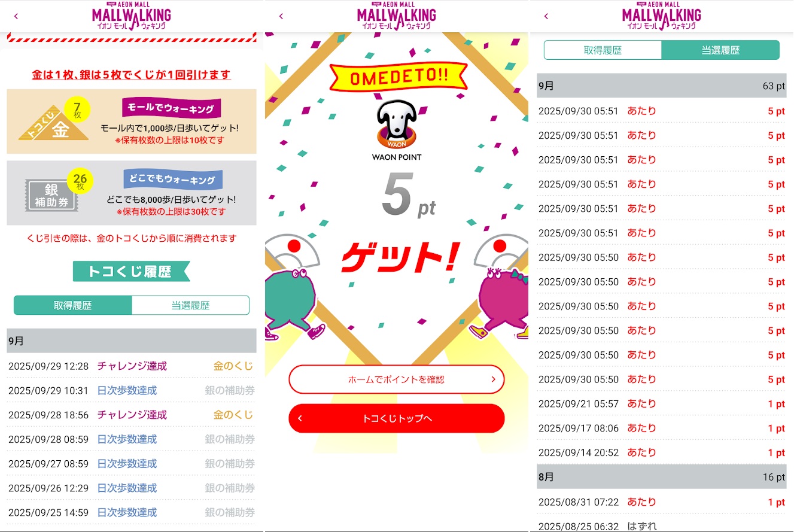Open the 2025/09/21 05:57 あたり entry
Viewport: 794px width, 532px height.
tap(661, 404)
